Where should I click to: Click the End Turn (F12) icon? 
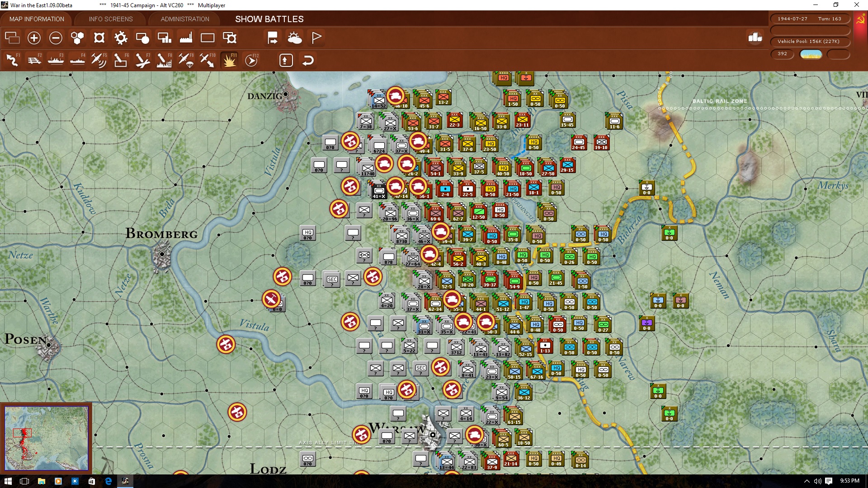[x=251, y=60]
